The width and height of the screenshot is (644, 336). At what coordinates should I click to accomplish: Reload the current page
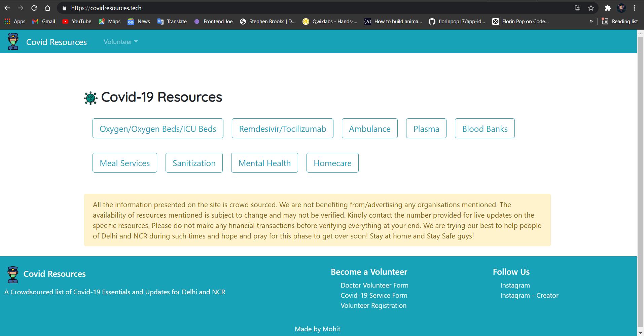[x=34, y=8]
